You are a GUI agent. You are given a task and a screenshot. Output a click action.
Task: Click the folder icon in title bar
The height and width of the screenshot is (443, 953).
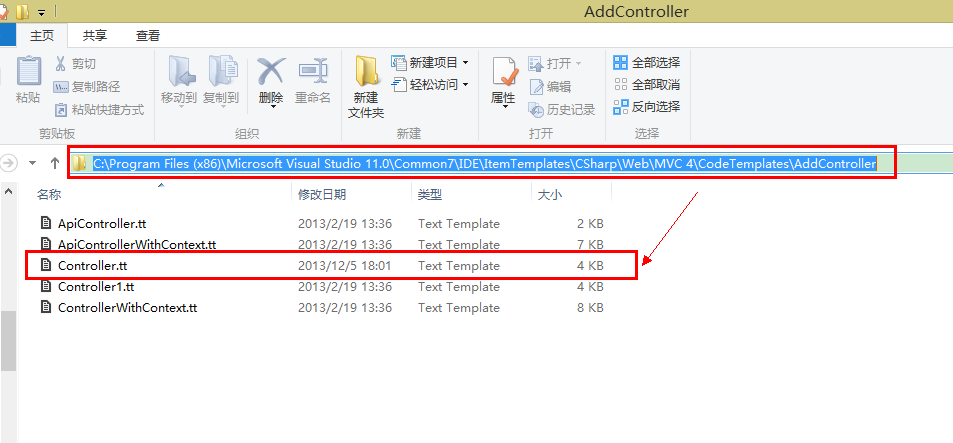pos(22,11)
